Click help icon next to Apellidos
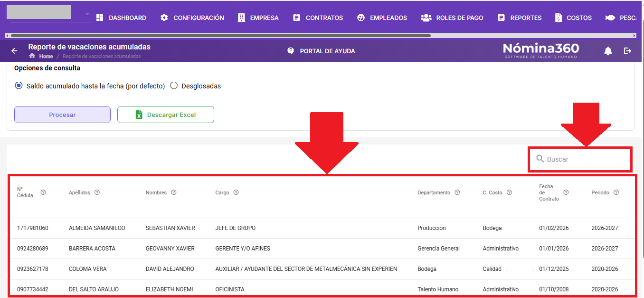This screenshot has width=644, height=298. [x=97, y=192]
